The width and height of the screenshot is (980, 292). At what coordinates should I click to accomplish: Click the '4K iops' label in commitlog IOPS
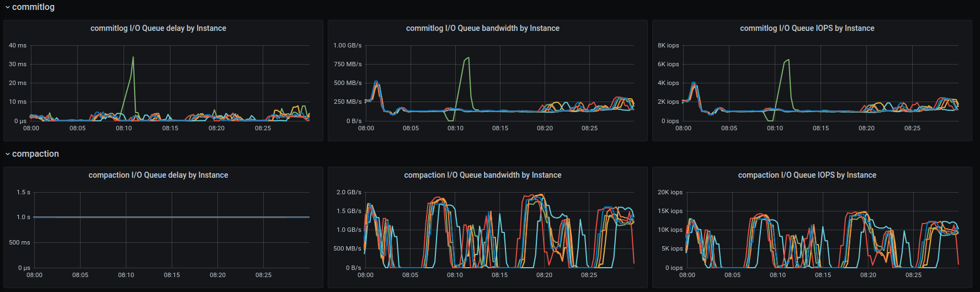click(x=668, y=83)
